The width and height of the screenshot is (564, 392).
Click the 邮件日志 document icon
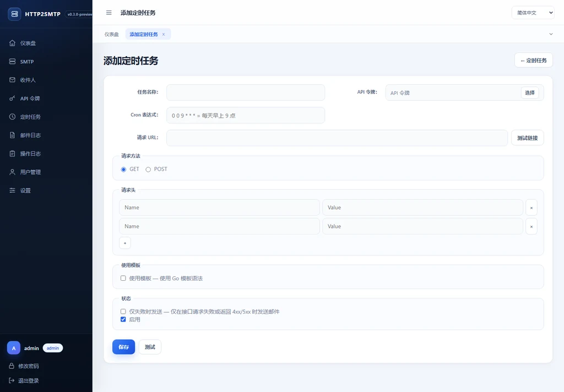tap(12, 135)
